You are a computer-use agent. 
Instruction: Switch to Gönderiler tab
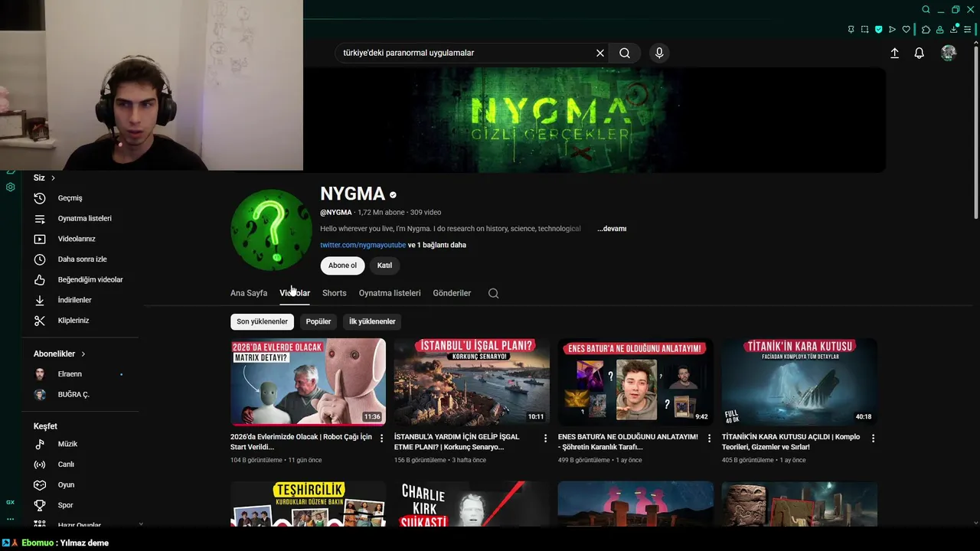coord(452,293)
